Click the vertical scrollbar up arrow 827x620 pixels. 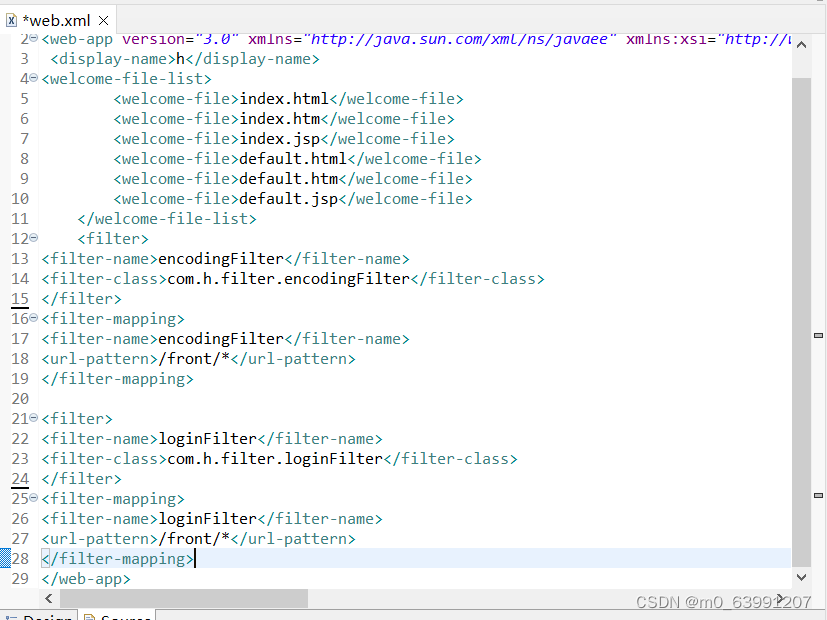[x=801, y=44]
